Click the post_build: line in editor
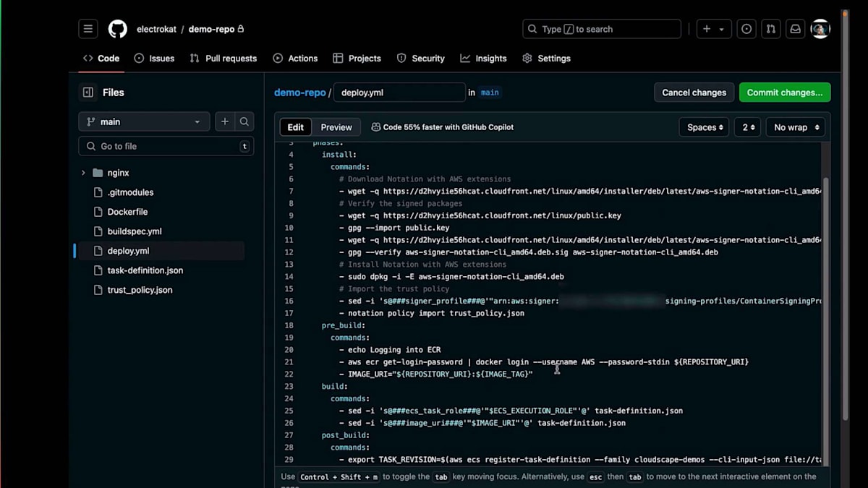 [346, 435]
